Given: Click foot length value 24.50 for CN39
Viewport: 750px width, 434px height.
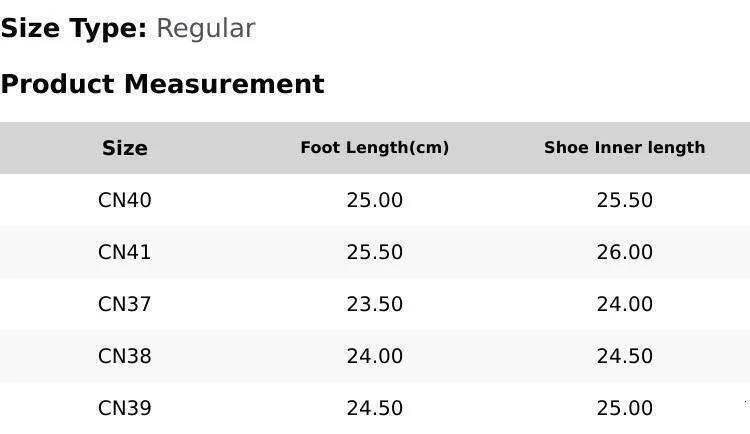Looking at the screenshot, I should pos(374,408).
